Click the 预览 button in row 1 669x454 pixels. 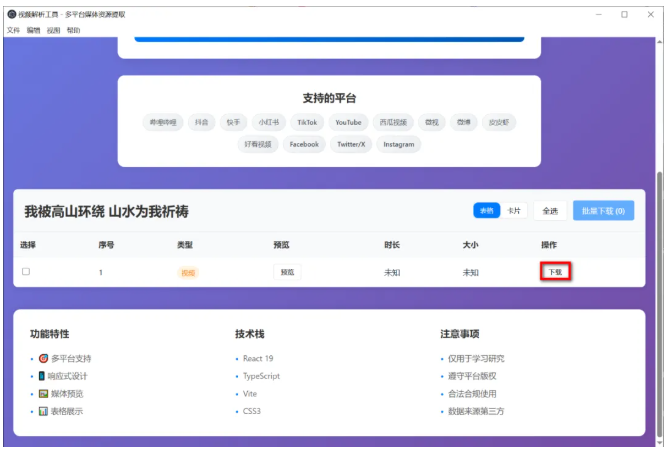pyautogui.click(x=287, y=272)
